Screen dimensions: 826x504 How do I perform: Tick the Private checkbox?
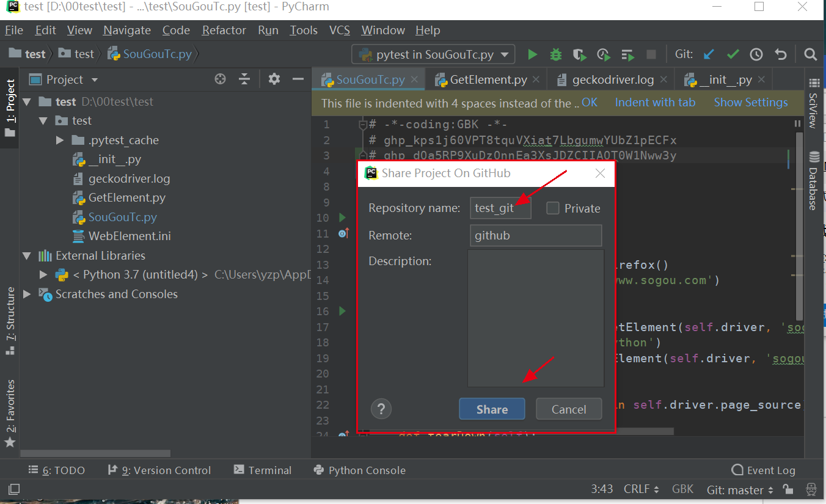pos(553,208)
